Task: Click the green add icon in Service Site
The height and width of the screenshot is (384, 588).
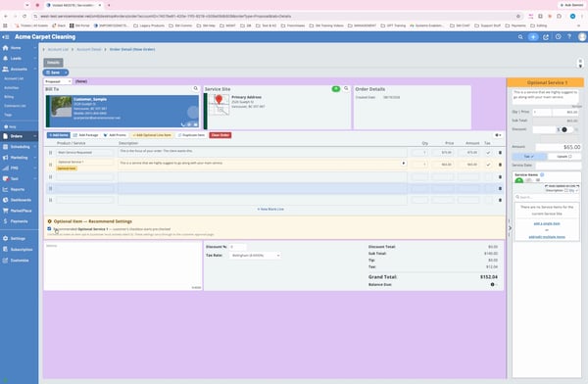Action: (336, 89)
